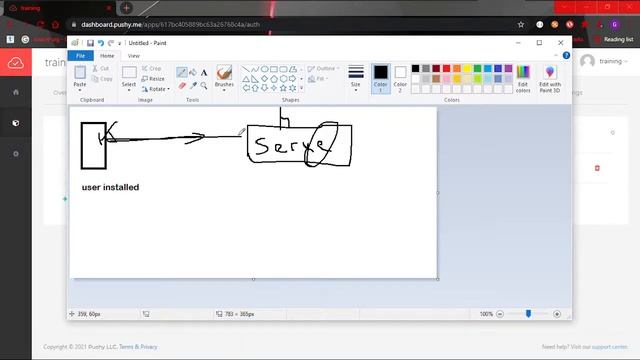640x360 pixels.
Task: Pick the green color swatch
Action: pos(478,69)
